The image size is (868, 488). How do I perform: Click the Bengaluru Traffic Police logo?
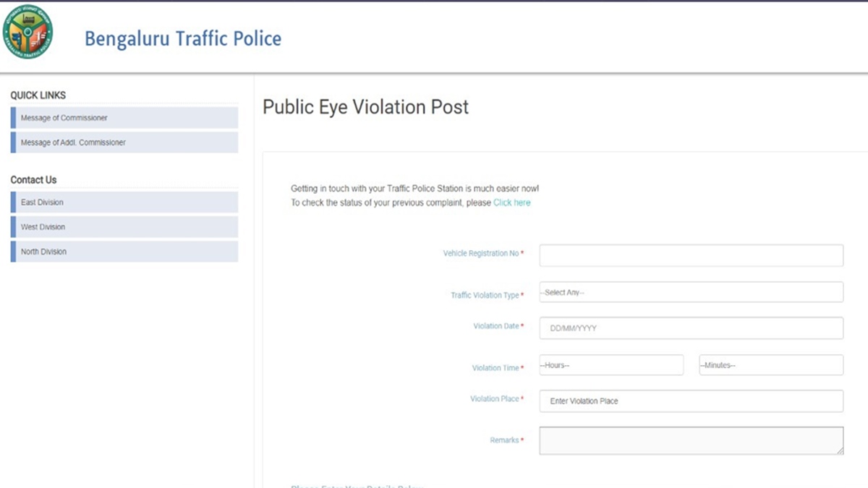[30, 32]
